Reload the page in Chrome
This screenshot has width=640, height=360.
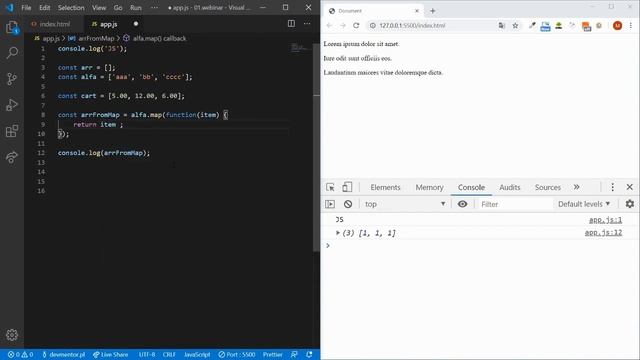tap(356, 25)
